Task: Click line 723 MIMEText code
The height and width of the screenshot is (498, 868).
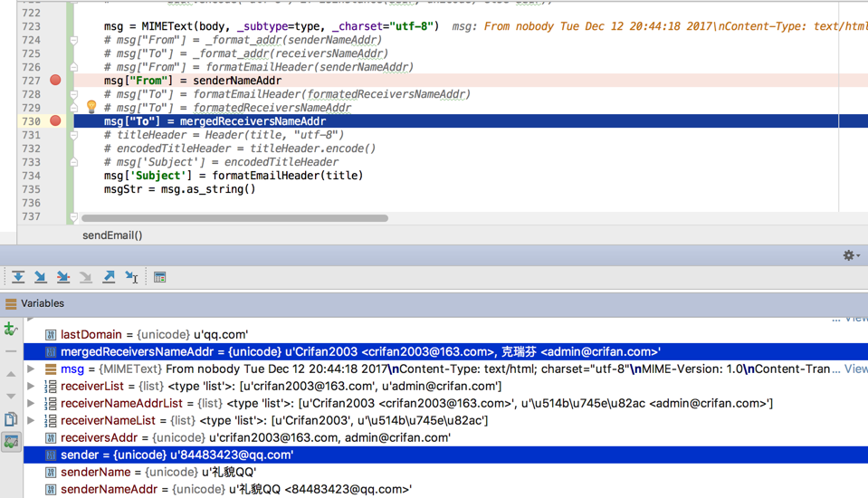Action: (x=272, y=26)
